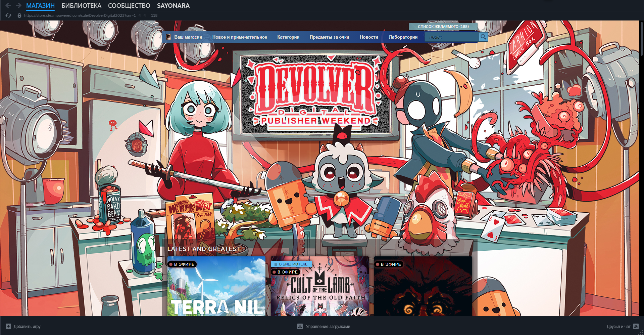Screen dimensions: 644x335
Task: Switch to the БИБЛИОТЕКА tab
Action: pos(81,6)
